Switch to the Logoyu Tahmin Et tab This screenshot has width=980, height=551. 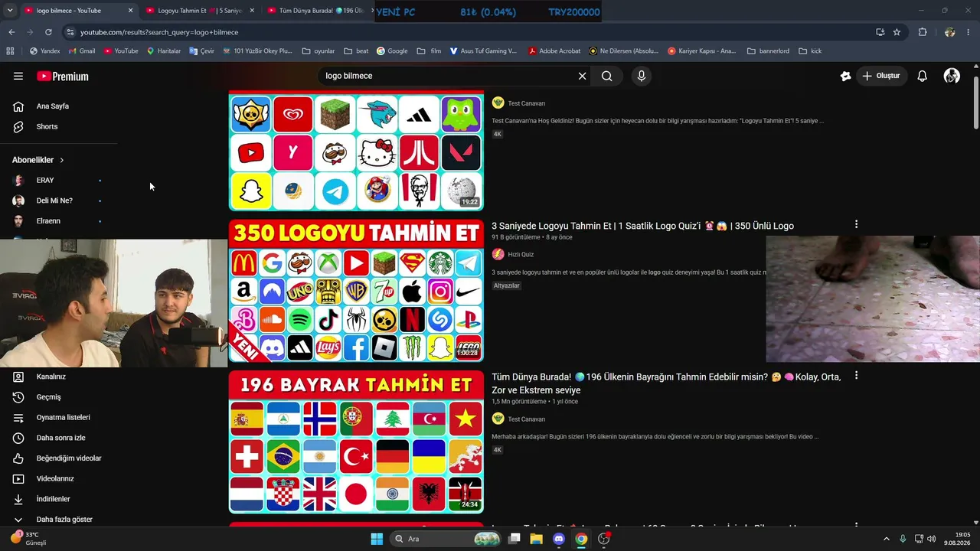pyautogui.click(x=200, y=11)
